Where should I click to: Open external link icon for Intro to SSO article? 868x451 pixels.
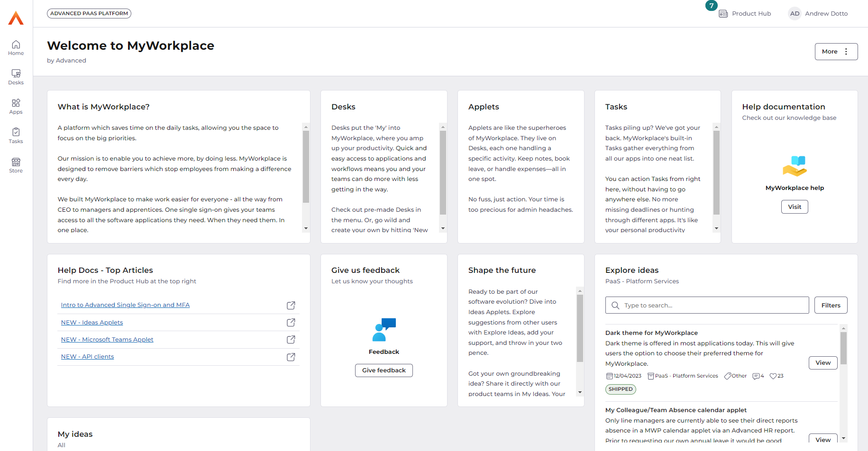291,306
